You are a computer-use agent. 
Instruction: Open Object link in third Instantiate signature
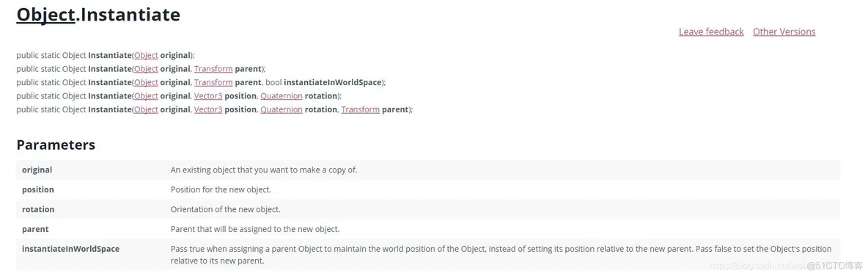pos(146,82)
